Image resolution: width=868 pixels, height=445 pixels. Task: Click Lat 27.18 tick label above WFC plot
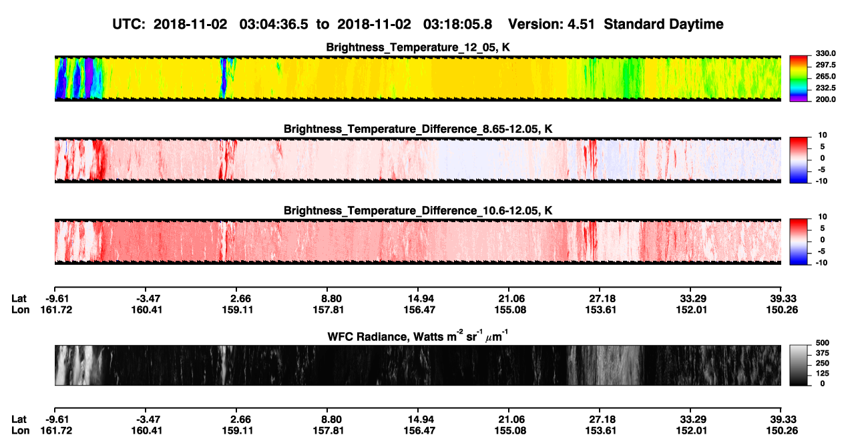tap(600, 298)
